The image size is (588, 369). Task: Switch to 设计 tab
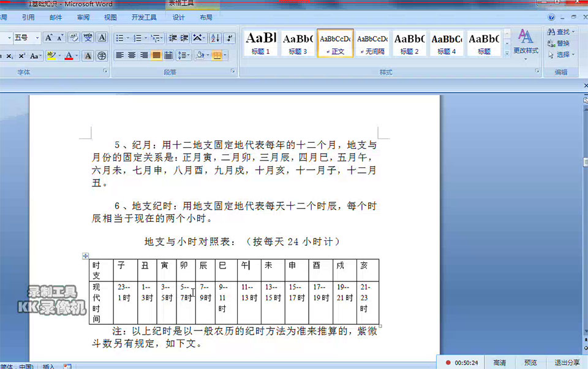click(178, 17)
